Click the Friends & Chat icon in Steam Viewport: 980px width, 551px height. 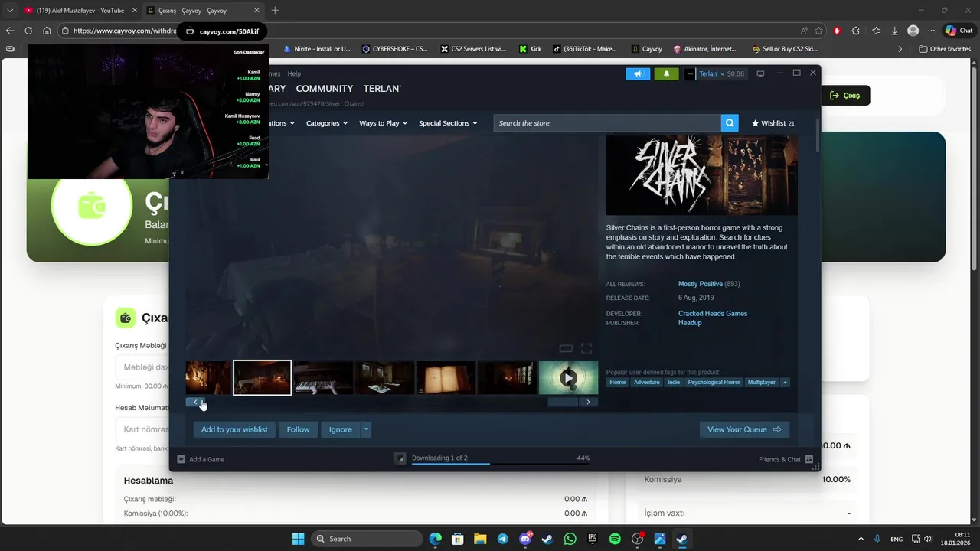[808, 459]
